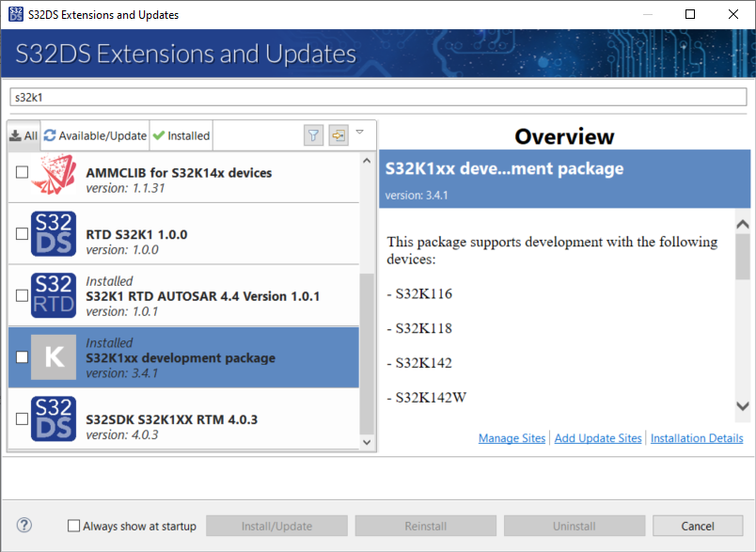Screen dimensions: 756x552
Task: Click the S32 RTD AUTOSAR package icon
Action: [x=54, y=296]
